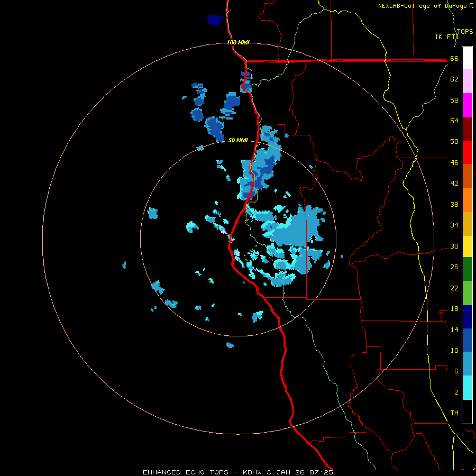The width and height of the screenshot is (476, 476).
Task: Click the white 66 kft color swatch
Action: point(467,58)
